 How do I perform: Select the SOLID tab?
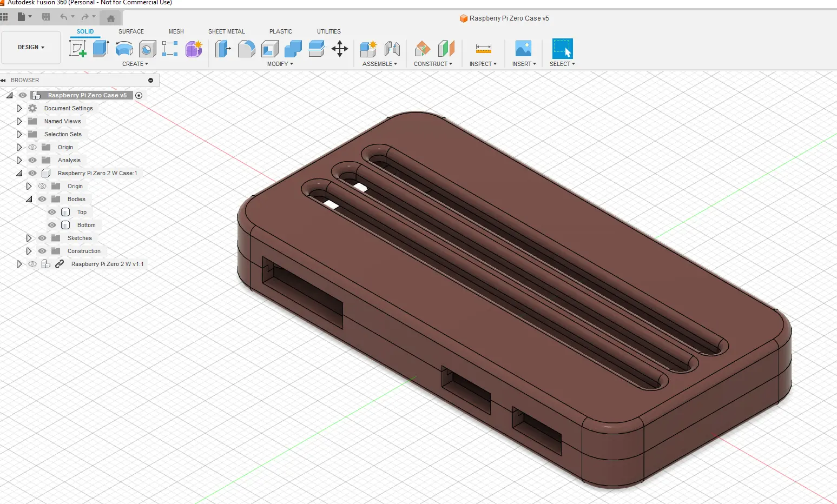coord(85,31)
